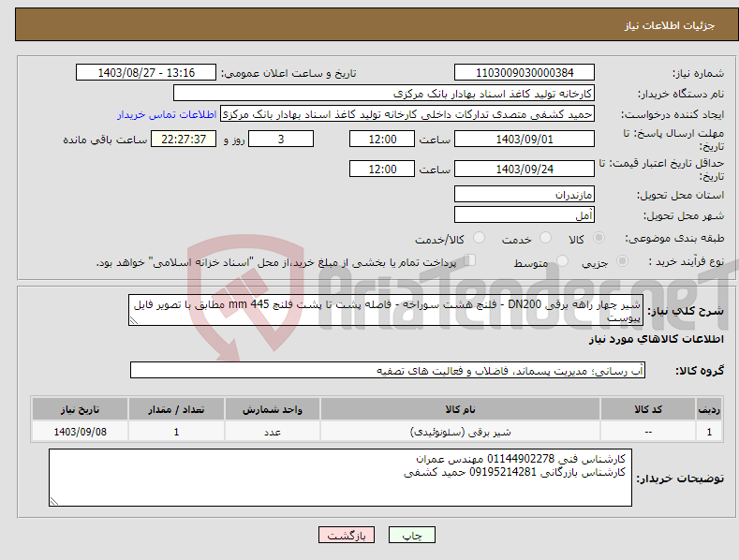Click the اطلاعات کالاهای مورد نیاز heading
The width and height of the screenshot is (739, 560).
[x=656, y=339]
